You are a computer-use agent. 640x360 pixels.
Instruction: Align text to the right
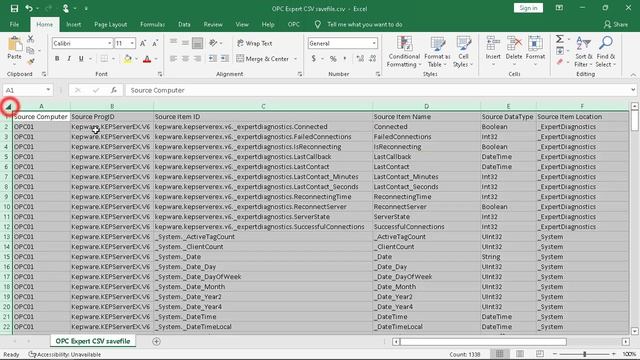click(198, 59)
